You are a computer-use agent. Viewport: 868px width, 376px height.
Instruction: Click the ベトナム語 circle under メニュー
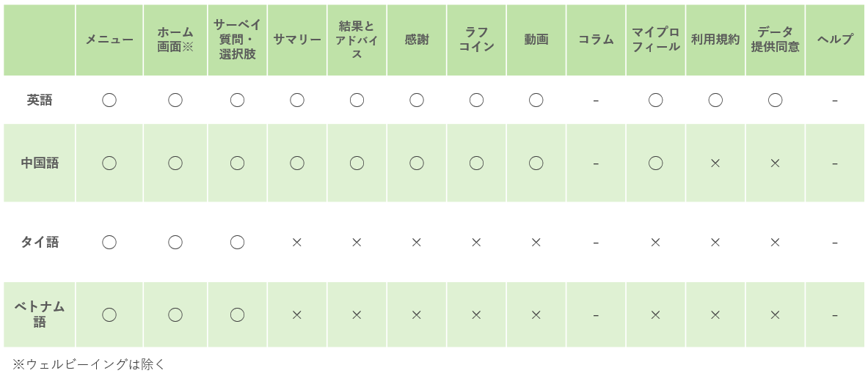pyautogui.click(x=109, y=314)
